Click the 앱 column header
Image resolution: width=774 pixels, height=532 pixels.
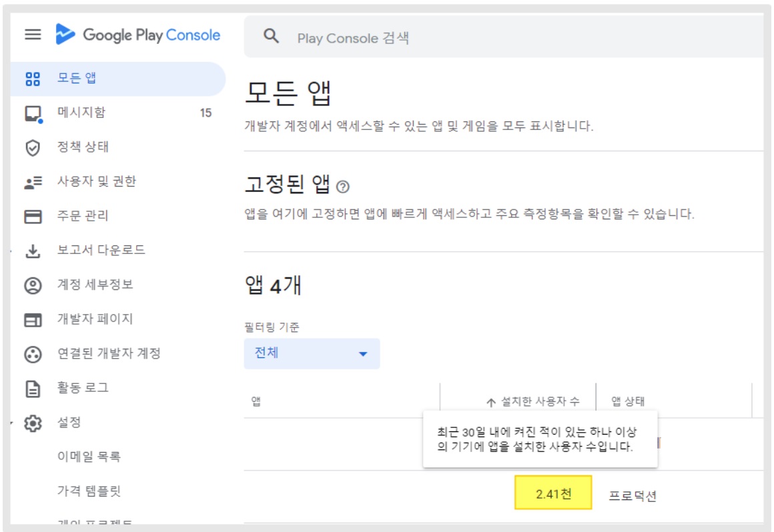256,401
